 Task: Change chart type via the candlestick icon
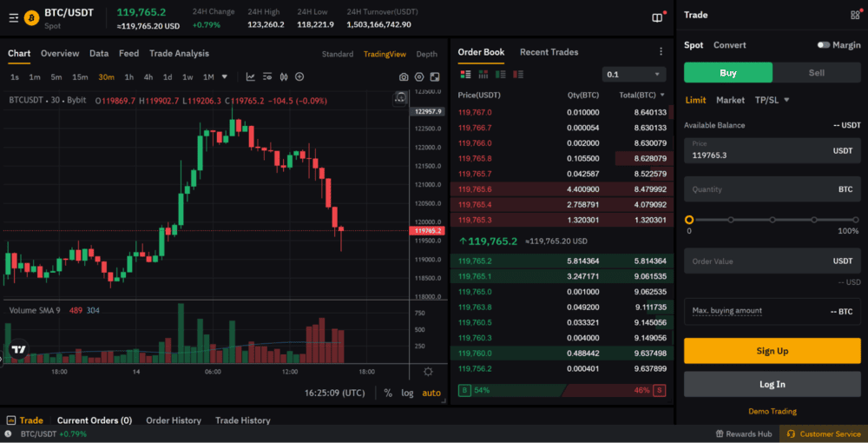coord(284,77)
